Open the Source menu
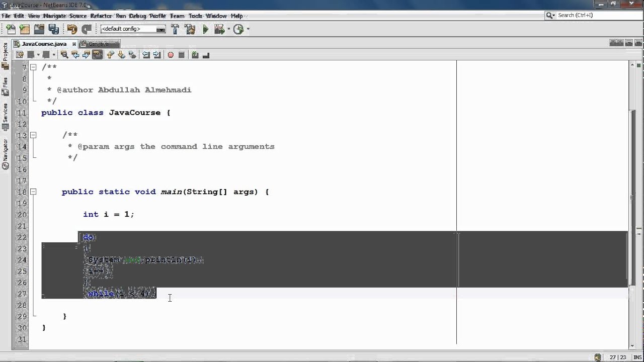Image resolution: width=644 pixels, height=362 pixels. tap(77, 16)
